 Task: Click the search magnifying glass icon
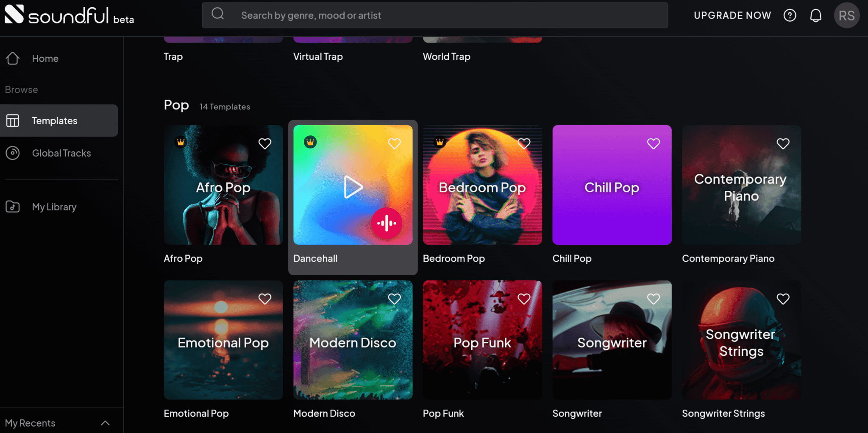point(217,14)
